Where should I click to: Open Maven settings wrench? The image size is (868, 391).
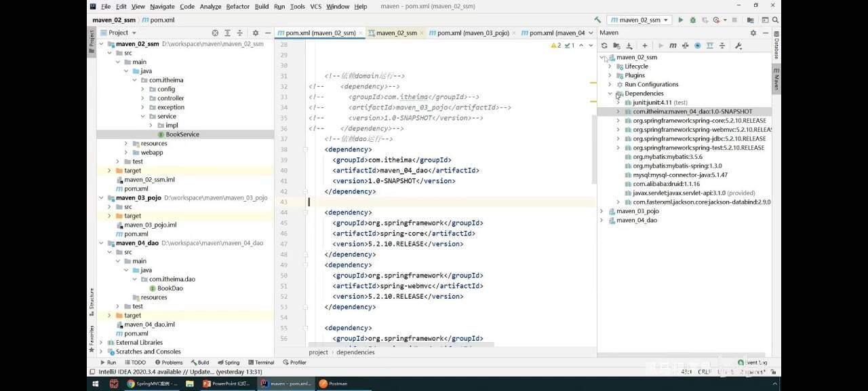point(738,45)
